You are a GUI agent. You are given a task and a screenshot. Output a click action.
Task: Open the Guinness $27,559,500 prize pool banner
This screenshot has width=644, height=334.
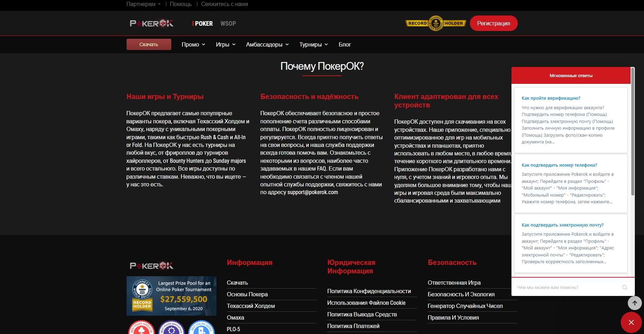[x=171, y=296]
